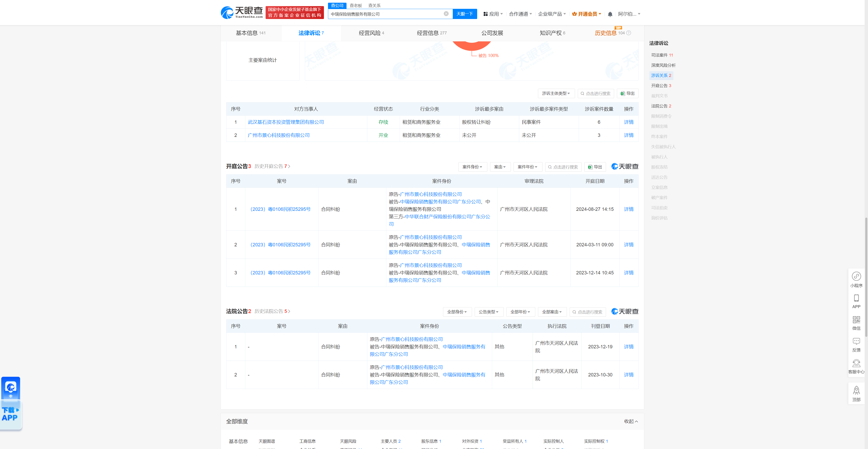Go to 深度风险分析 in side navigation
The image size is (868, 449).
coord(663,65)
